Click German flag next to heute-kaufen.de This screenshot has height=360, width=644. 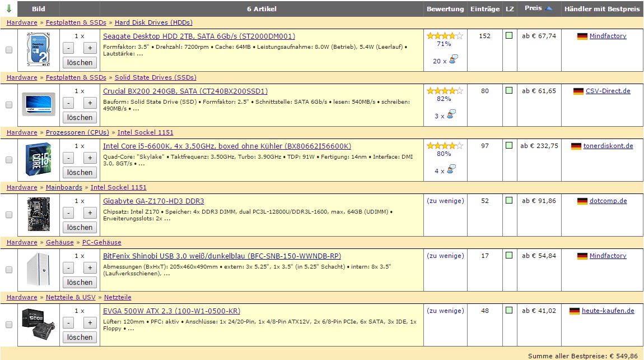click(x=575, y=311)
